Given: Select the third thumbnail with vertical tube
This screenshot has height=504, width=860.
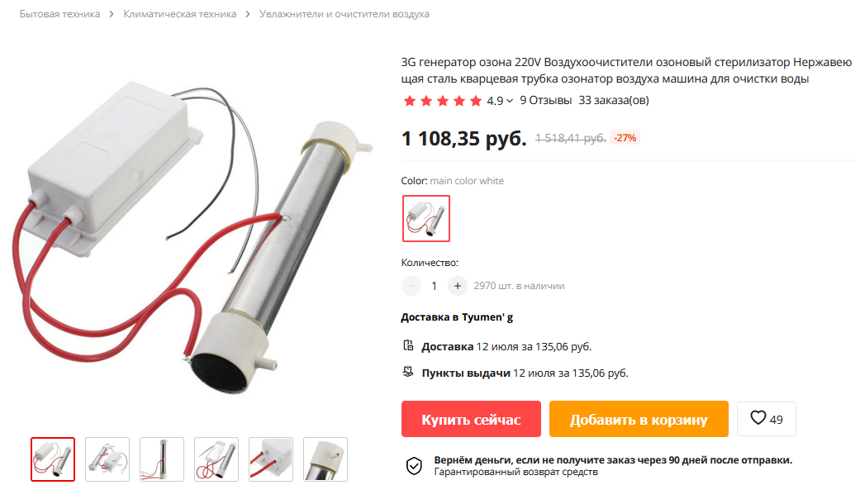Looking at the screenshot, I should [x=162, y=459].
